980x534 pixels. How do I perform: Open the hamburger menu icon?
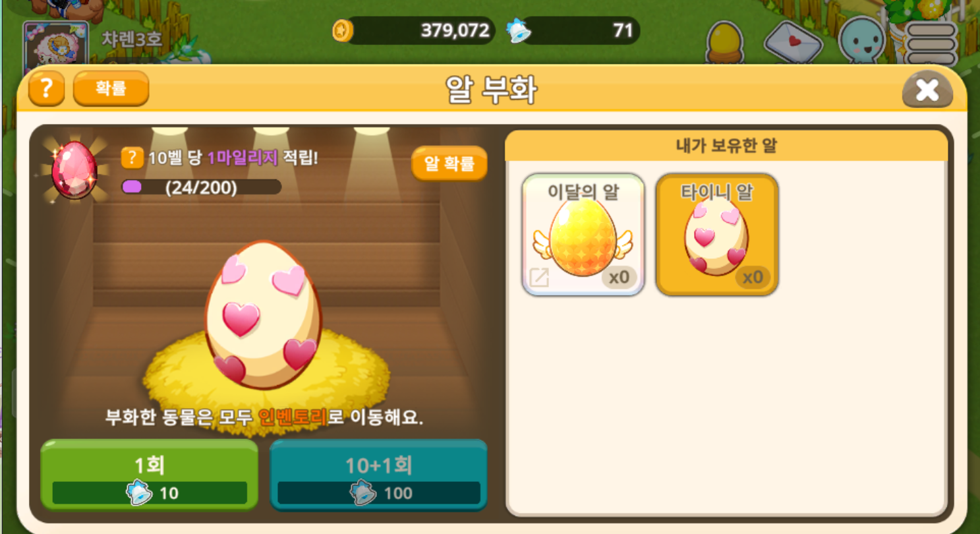[931, 43]
